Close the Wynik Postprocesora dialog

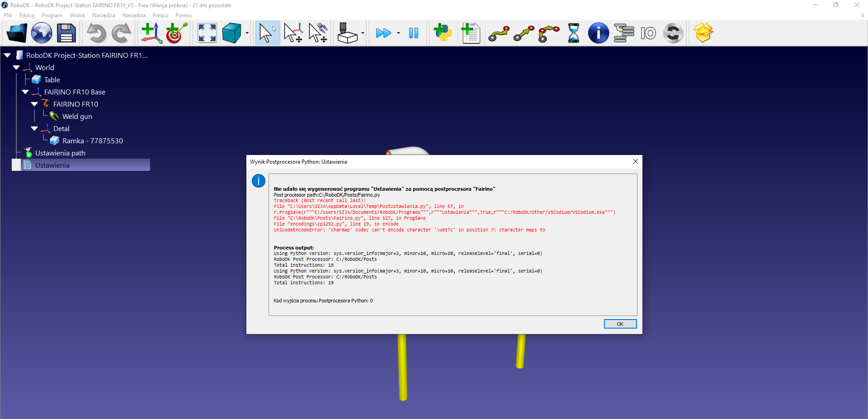635,161
